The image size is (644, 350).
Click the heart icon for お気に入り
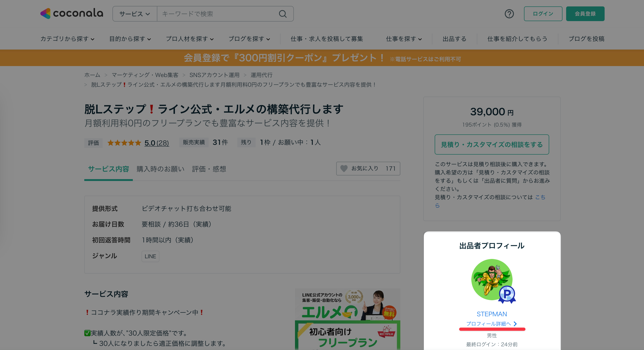pyautogui.click(x=344, y=169)
